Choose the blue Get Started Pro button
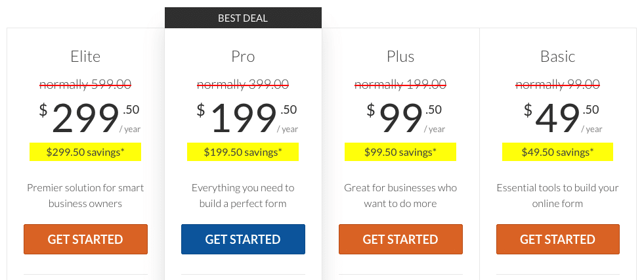This screenshot has width=644, height=280. pos(243,239)
